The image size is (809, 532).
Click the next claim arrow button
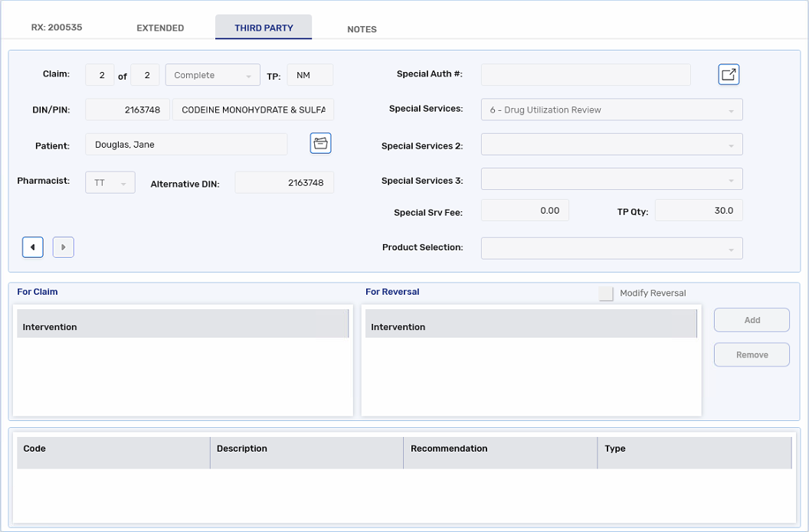(64, 247)
